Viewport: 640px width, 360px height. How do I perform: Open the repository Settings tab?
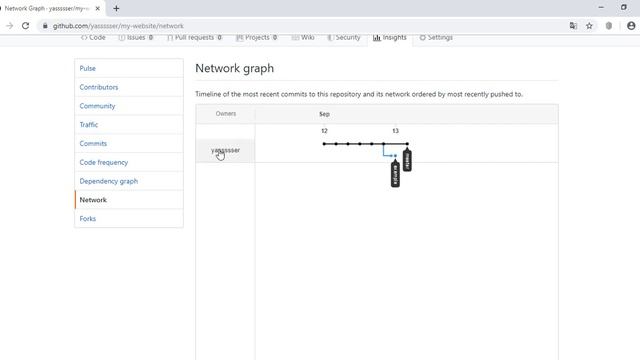(x=436, y=38)
